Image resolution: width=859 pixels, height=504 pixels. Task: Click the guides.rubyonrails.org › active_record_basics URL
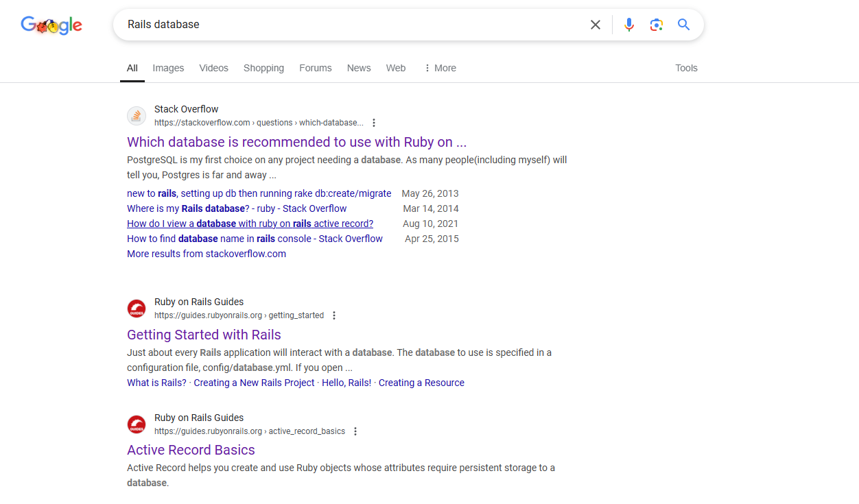click(250, 431)
